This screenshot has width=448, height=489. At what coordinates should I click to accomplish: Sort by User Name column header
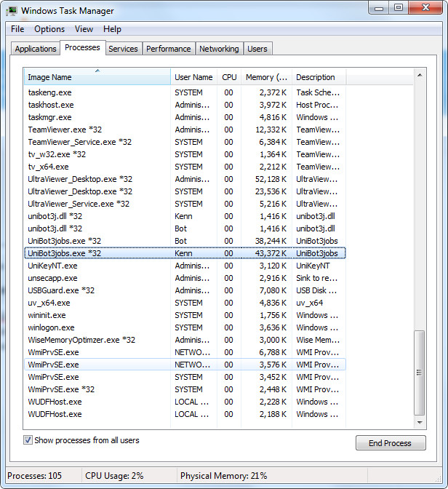193,76
